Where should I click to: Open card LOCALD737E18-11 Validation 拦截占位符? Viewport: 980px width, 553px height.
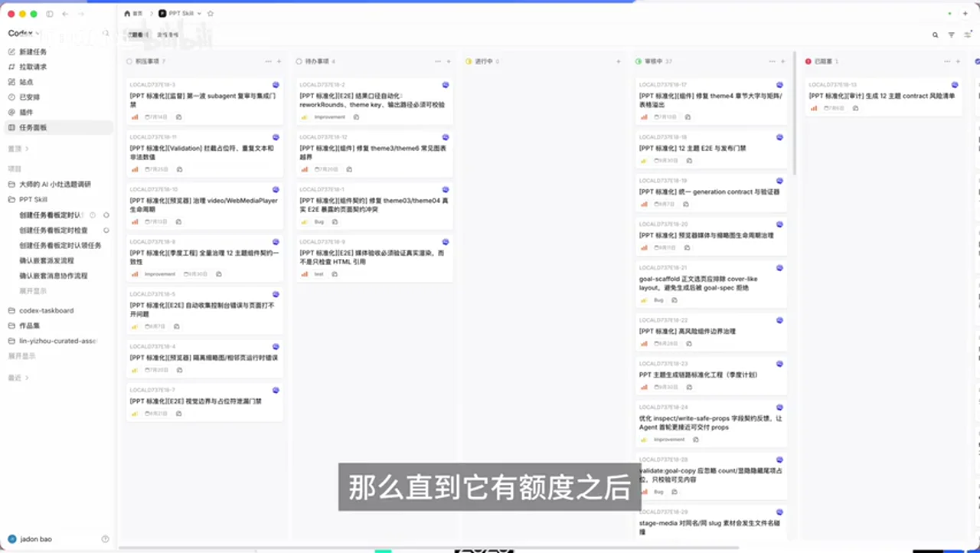coord(204,152)
